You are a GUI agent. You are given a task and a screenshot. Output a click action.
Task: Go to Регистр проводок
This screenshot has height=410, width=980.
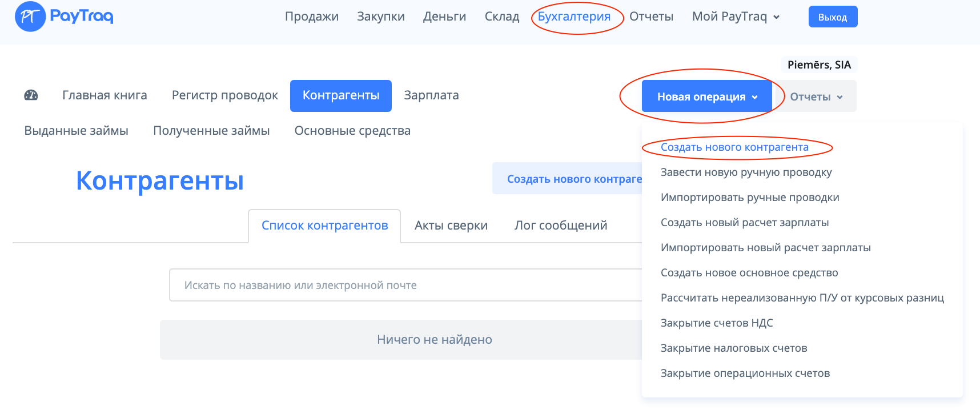pos(225,95)
